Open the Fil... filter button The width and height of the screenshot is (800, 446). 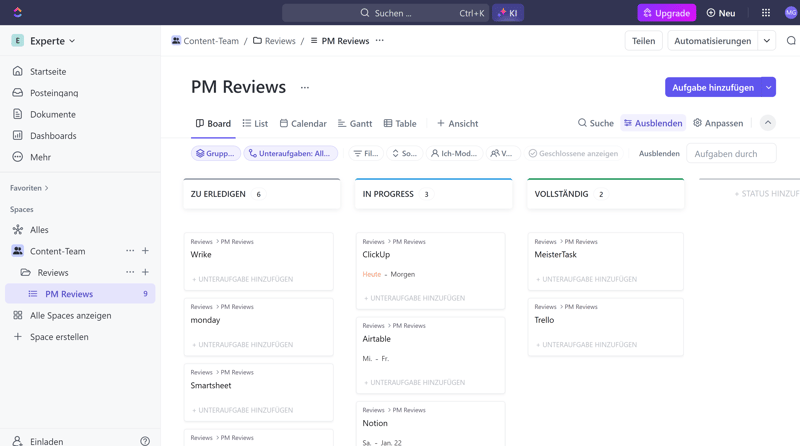click(366, 153)
